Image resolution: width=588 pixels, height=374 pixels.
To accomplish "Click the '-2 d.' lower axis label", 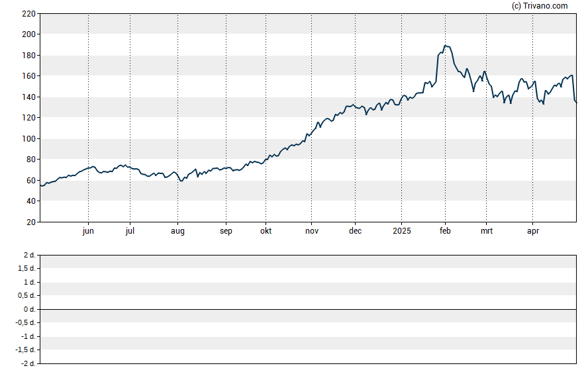I will click(28, 363).
